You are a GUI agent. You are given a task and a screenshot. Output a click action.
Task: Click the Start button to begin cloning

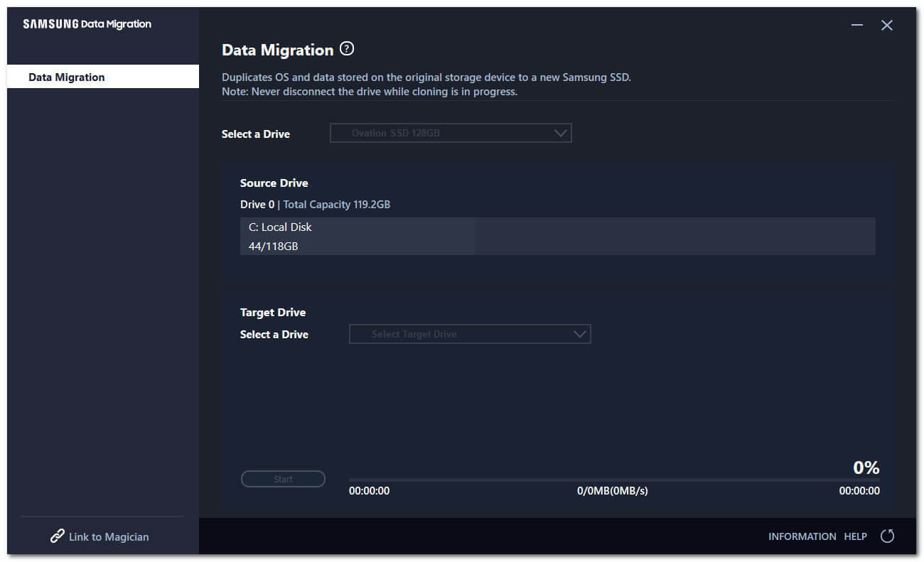[x=283, y=478]
